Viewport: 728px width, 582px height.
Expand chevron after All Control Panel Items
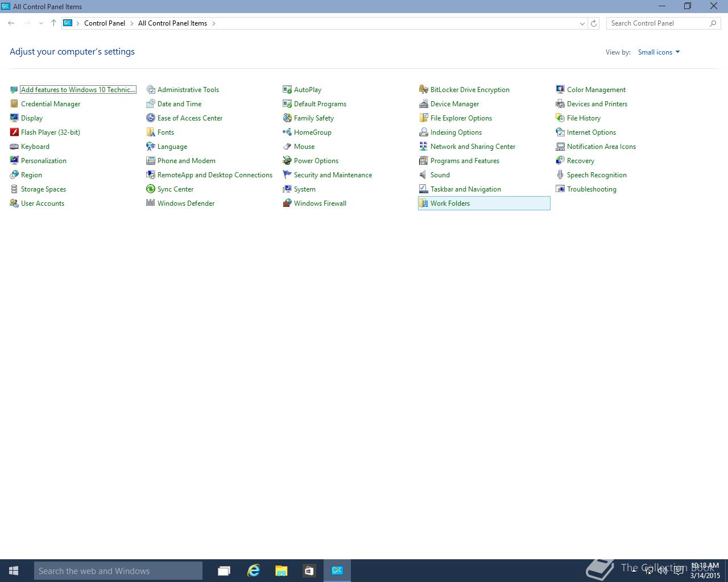pyautogui.click(x=214, y=23)
